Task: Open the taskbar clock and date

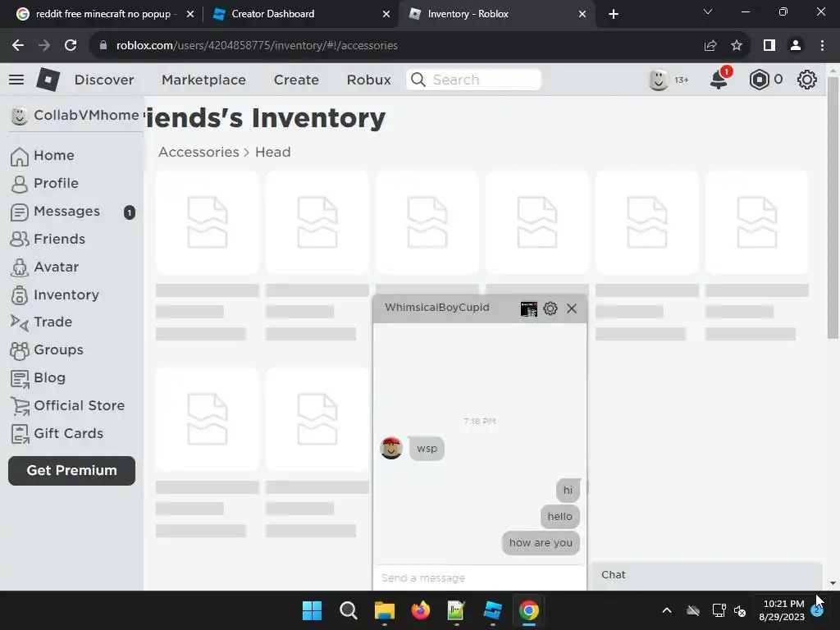Action: (781, 610)
